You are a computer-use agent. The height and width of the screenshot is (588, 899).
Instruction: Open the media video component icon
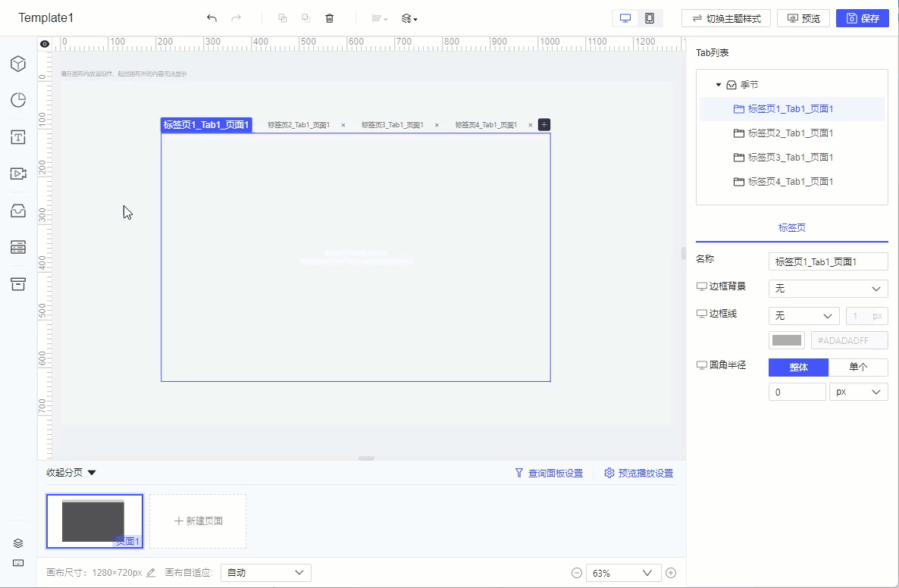18,174
